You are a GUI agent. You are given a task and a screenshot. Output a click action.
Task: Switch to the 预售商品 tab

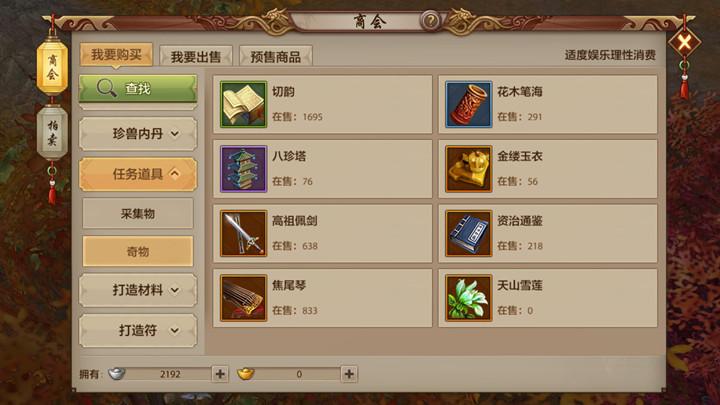coord(276,56)
